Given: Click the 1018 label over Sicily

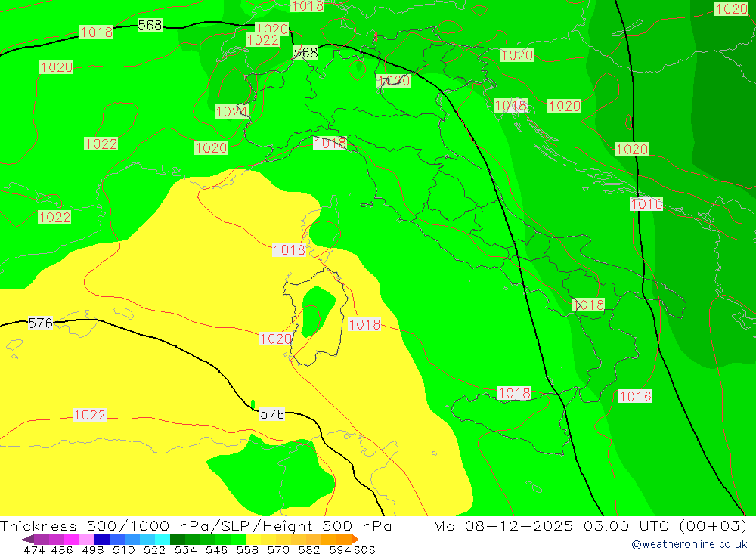Looking at the screenshot, I should coord(514,393).
